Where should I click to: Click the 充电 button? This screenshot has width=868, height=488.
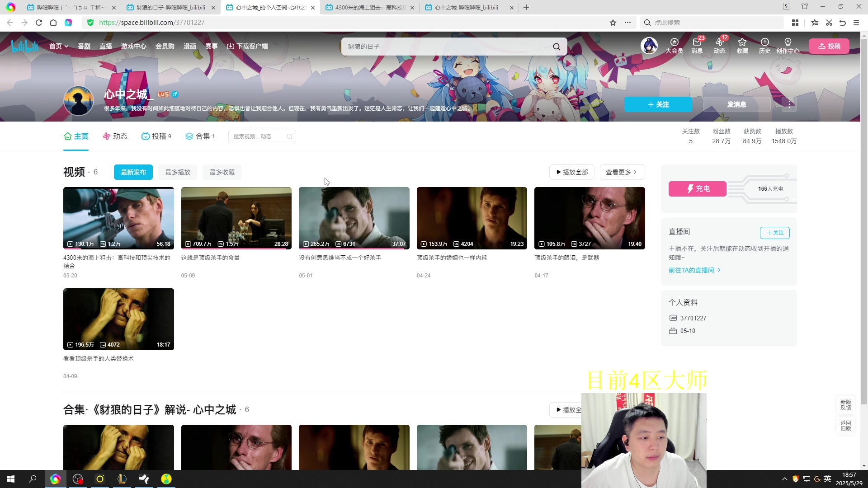click(x=698, y=189)
